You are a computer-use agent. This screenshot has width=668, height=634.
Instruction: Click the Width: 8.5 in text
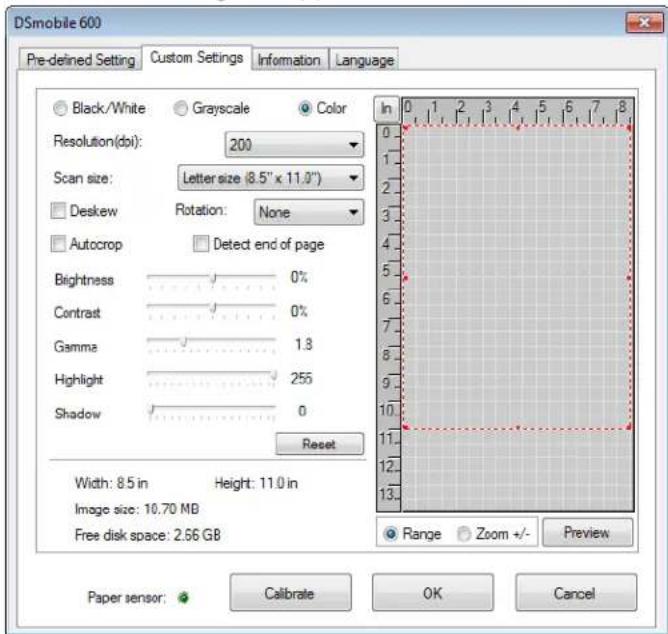(x=111, y=483)
